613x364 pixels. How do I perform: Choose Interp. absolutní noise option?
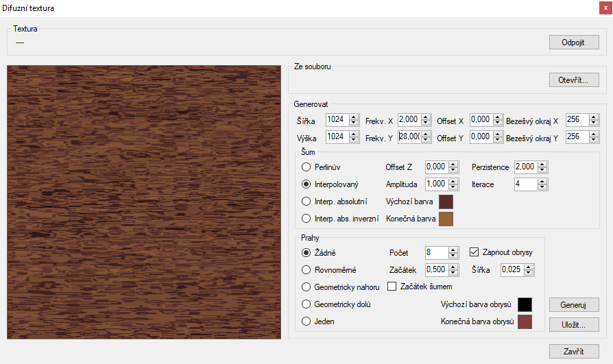tap(306, 202)
